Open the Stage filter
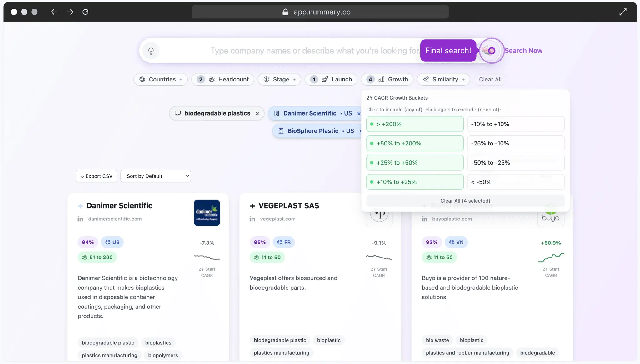This screenshot has height=364, width=640. (x=279, y=79)
